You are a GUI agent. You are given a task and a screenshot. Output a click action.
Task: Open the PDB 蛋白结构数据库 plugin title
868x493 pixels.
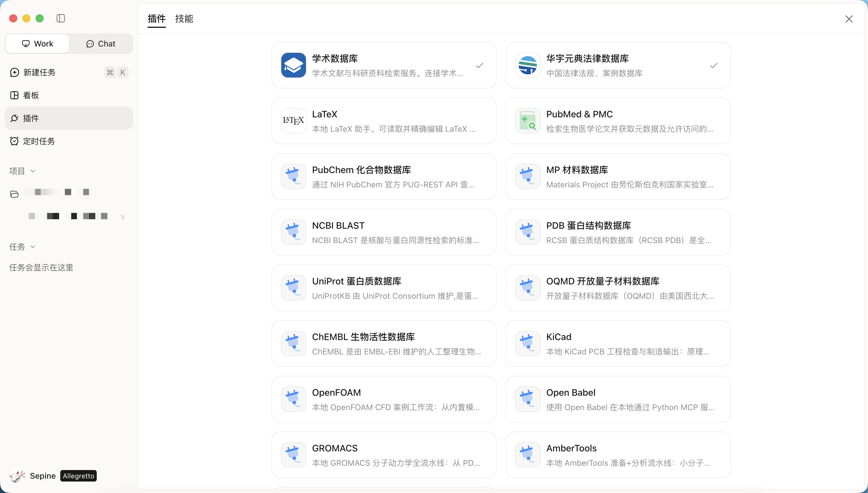(x=589, y=226)
